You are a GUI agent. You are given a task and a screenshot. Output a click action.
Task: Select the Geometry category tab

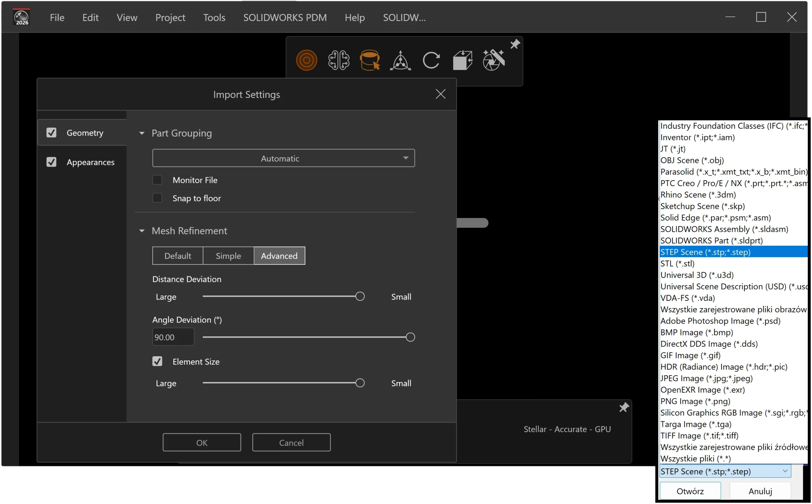point(82,133)
